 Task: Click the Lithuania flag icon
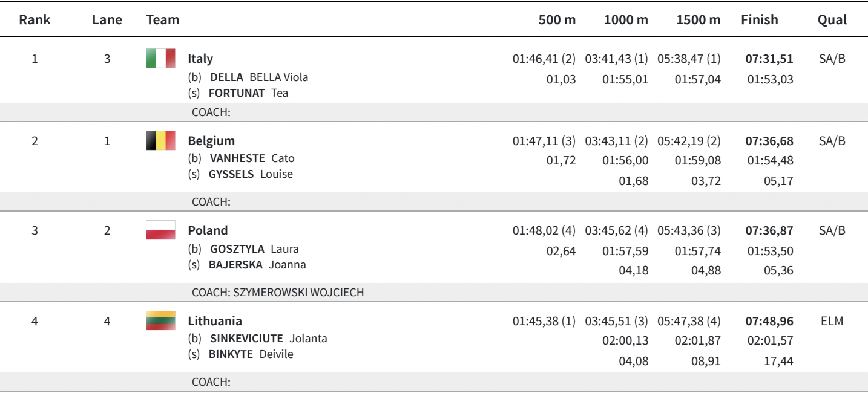[x=160, y=321]
